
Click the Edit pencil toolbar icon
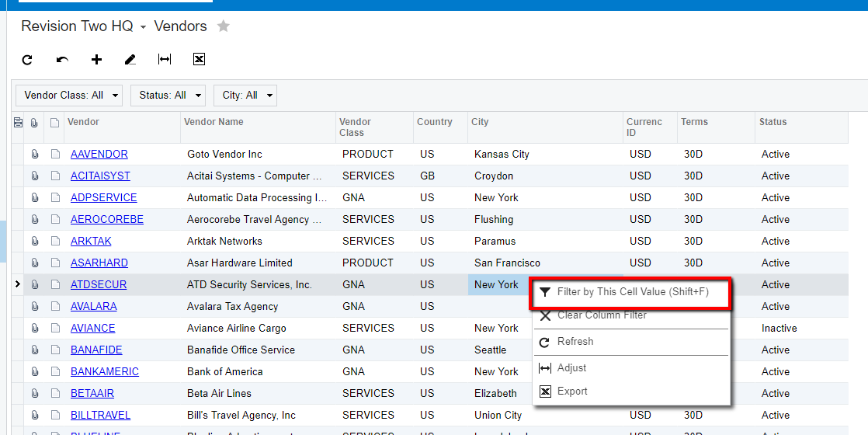point(130,59)
